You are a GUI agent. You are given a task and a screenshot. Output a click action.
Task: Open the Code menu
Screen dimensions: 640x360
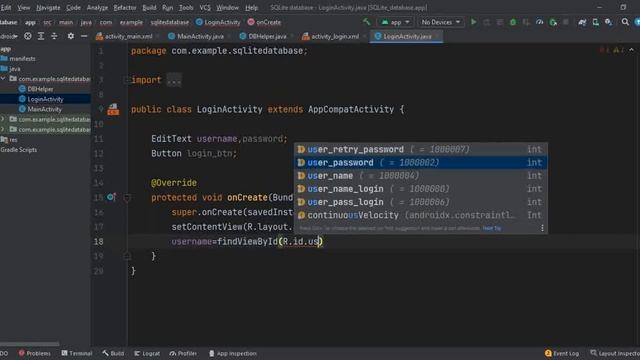[x=73, y=7]
